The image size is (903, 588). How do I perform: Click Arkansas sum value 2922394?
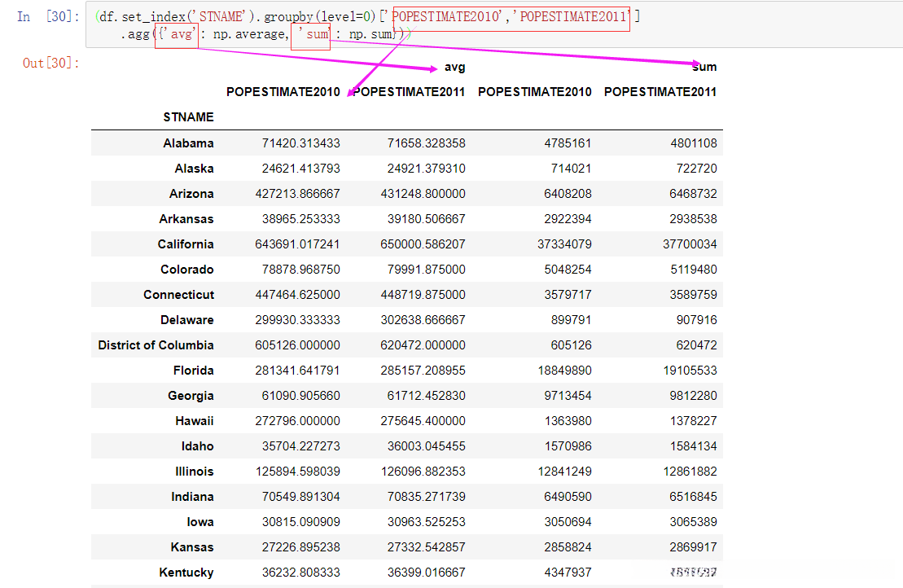pos(568,219)
